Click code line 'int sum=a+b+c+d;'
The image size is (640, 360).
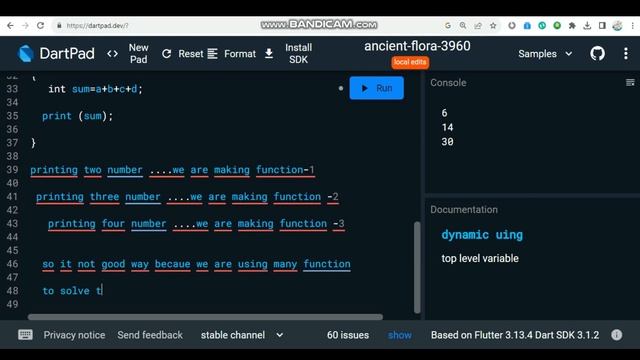[x=96, y=89]
